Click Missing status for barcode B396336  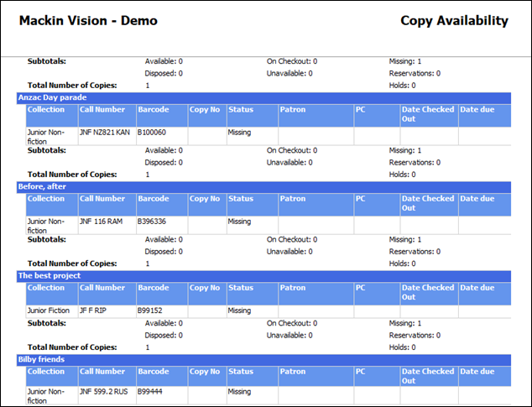coord(239,222)
